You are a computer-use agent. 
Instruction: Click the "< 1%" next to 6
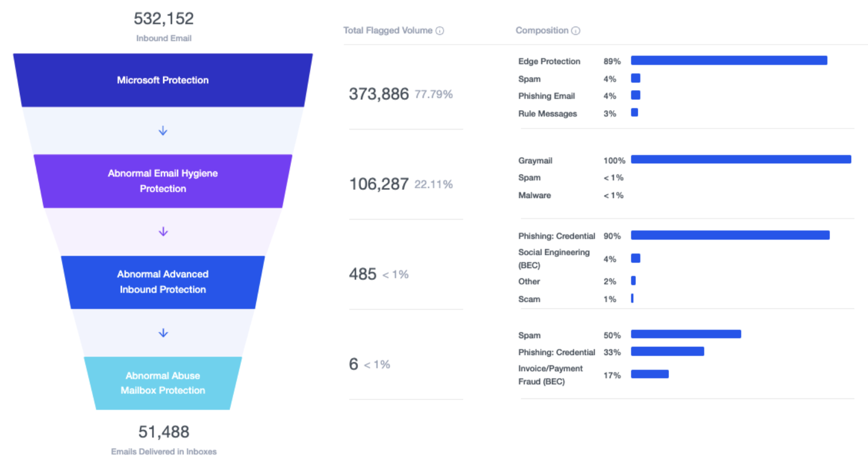click(377, 365)
